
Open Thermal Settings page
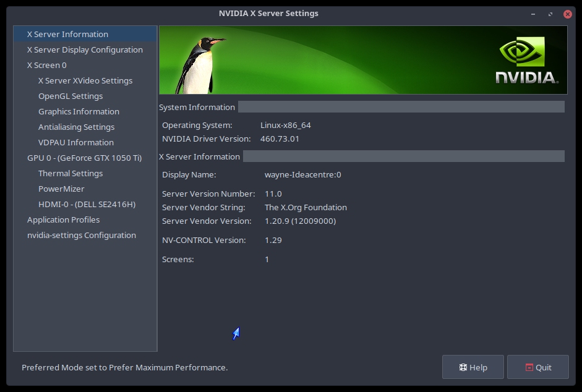71,173
